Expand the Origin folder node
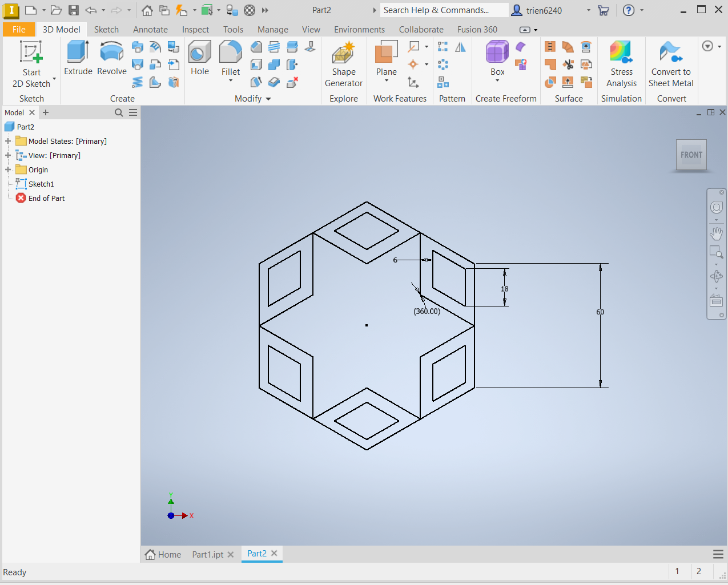The width and height of the screenshot is (728, 585). tap(8, 170)
